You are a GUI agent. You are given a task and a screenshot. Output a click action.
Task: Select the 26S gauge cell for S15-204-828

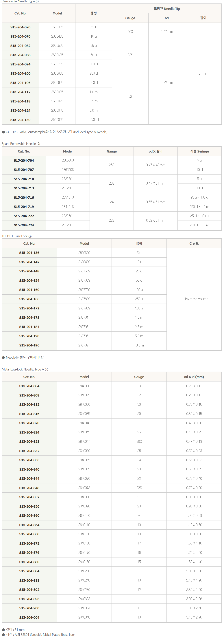click(x=139, y=441)
